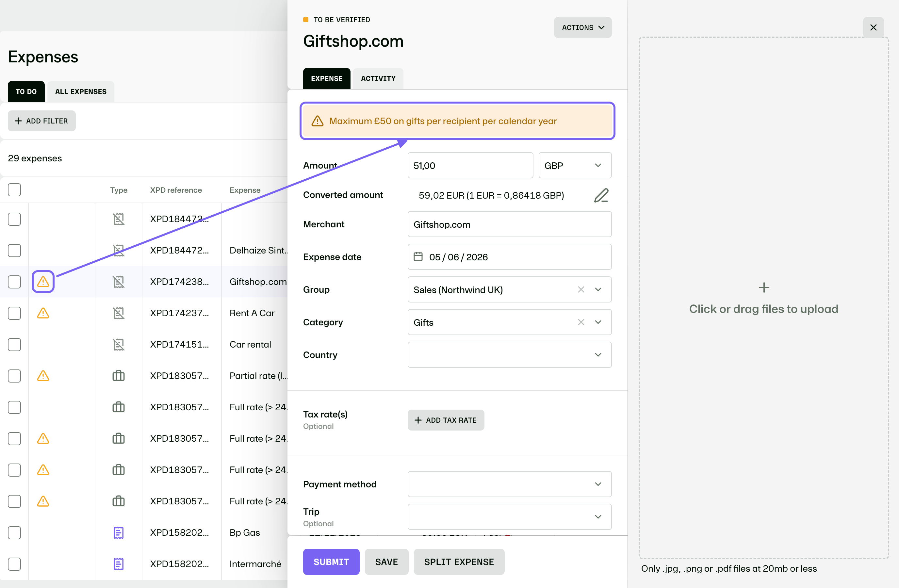Click the Save button
899x588 pixels.
coord(386,562)
